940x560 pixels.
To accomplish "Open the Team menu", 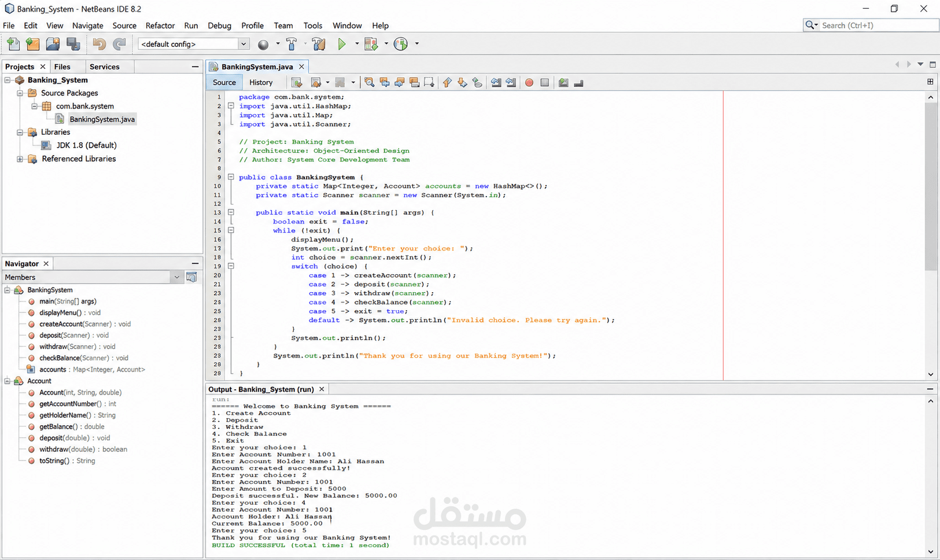I will [283, 25].
